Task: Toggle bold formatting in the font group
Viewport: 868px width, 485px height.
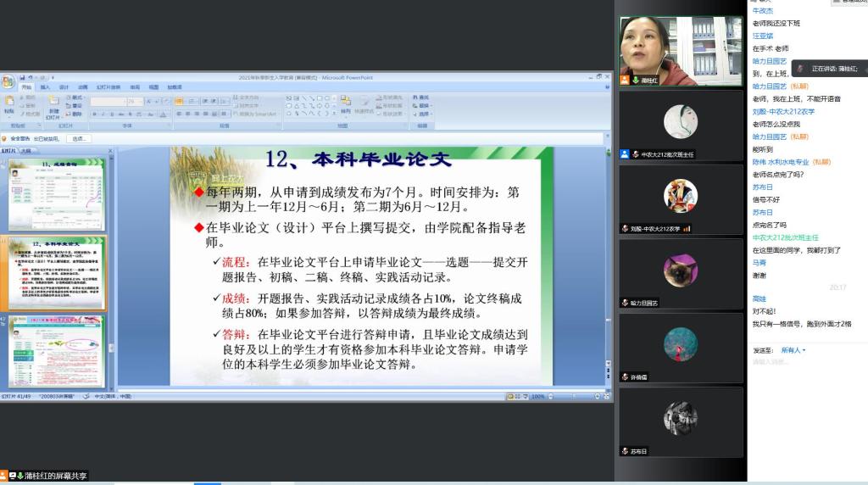Action: 93,113
